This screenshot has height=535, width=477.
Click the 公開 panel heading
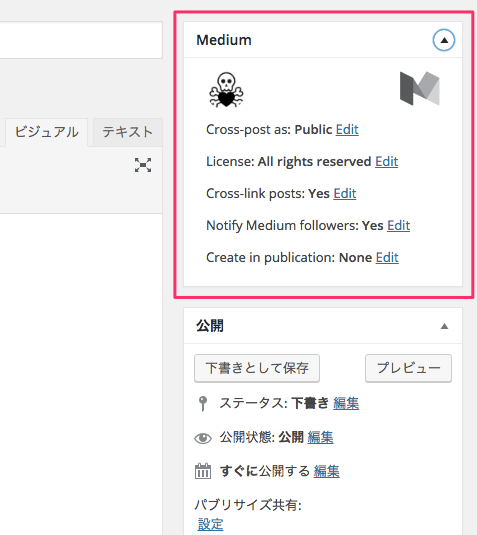click(210, 326)
